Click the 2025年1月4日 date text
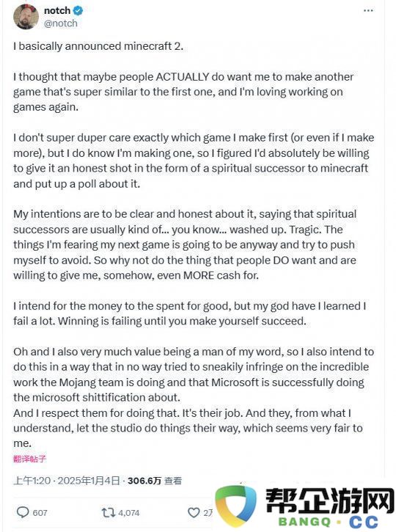This screenshot has height=532, width=396. (x=89, y=481)
